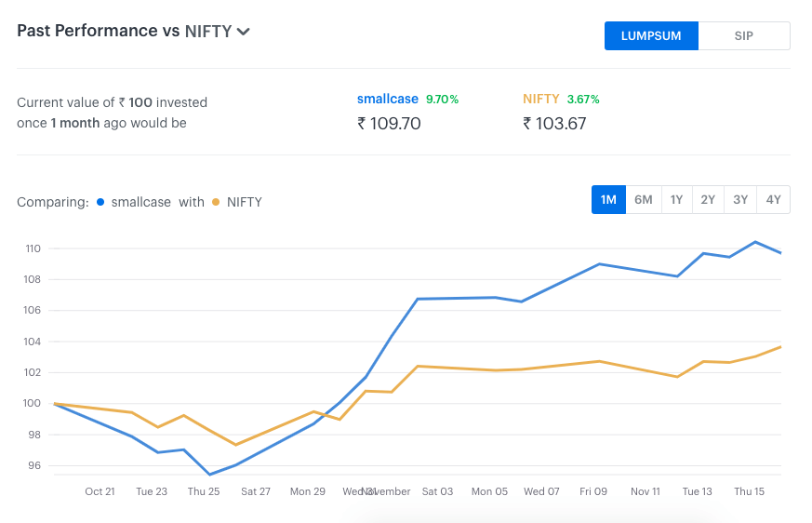812x523 pixels.
Task: Click the orange NIFTY line's right endpoint
Action: click(x=780, y=347)
